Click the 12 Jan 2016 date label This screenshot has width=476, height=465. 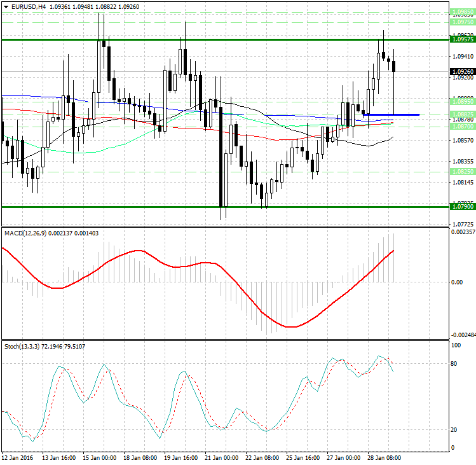click(19, 458)
